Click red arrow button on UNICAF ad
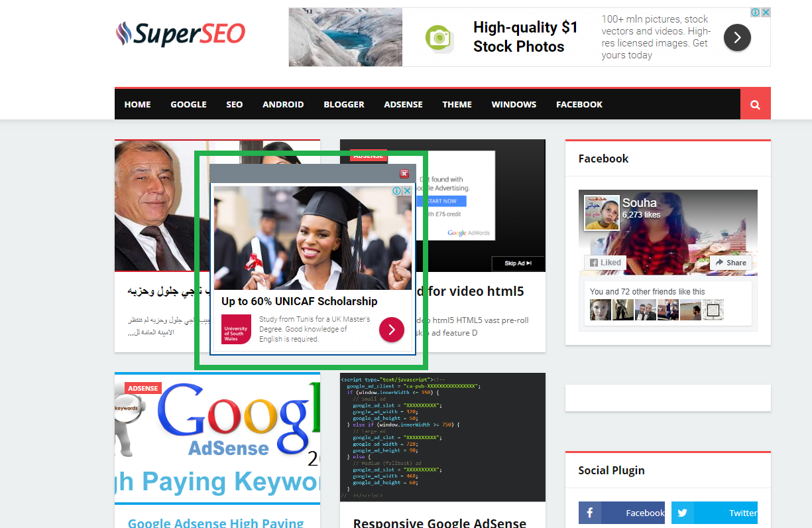The height and width of the screenshot is (528, 812). pos(392,329)
